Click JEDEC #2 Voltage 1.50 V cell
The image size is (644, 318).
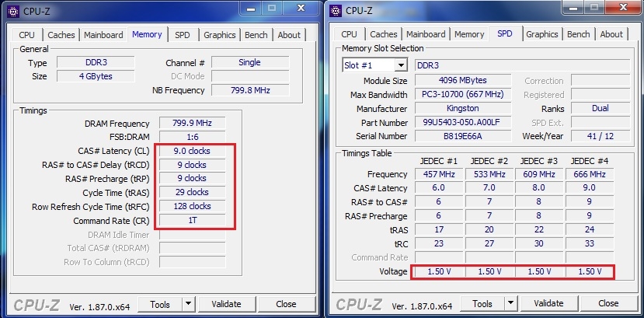click(489, 272)
